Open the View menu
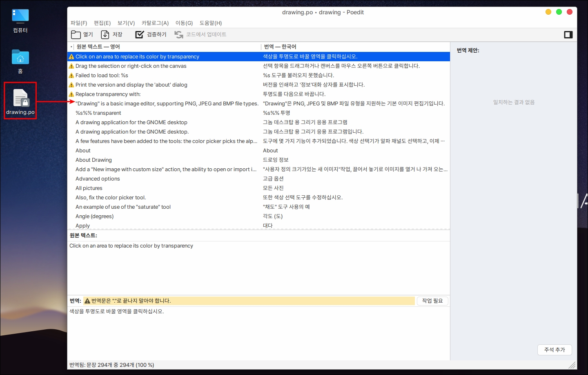 click(126, 23)
